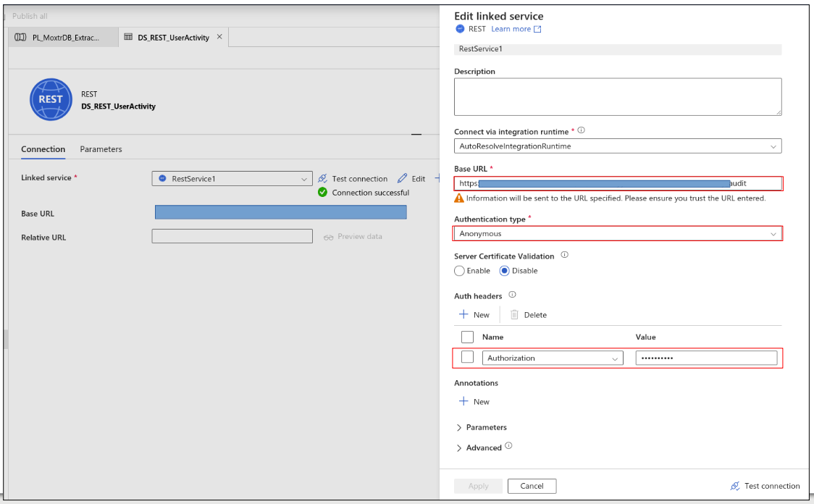This screenshot has width=814, height=504.
Task: Click the pencil Edit icon
Action: pos(403,179)
